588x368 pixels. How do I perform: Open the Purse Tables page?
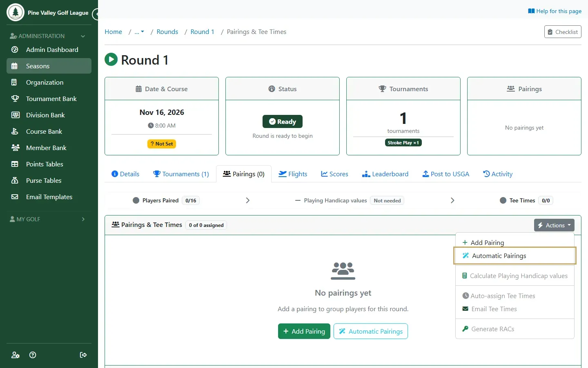pyautogui.click(x=49, y=180)
